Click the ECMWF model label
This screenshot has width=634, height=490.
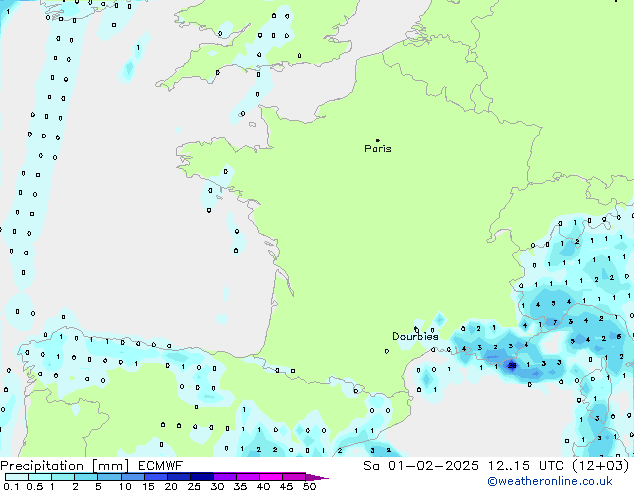[x=161, y=466]
